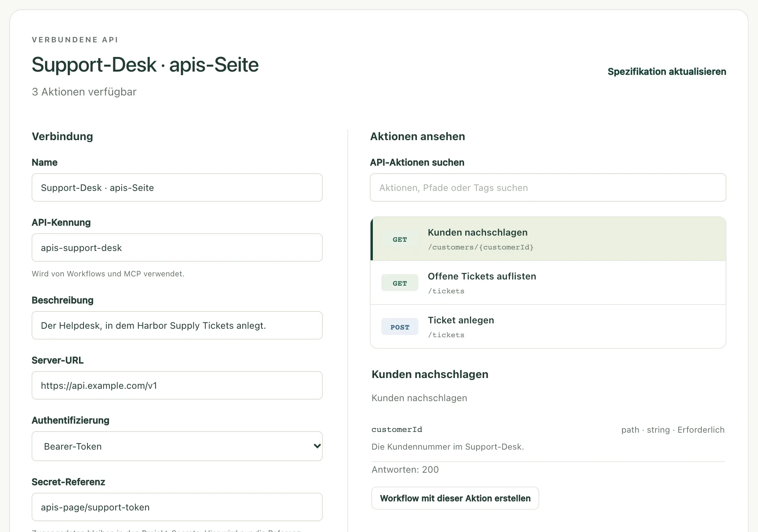758x532 pixels.
Task: Select the Server-URL input
Action: (x=177, y=385)
